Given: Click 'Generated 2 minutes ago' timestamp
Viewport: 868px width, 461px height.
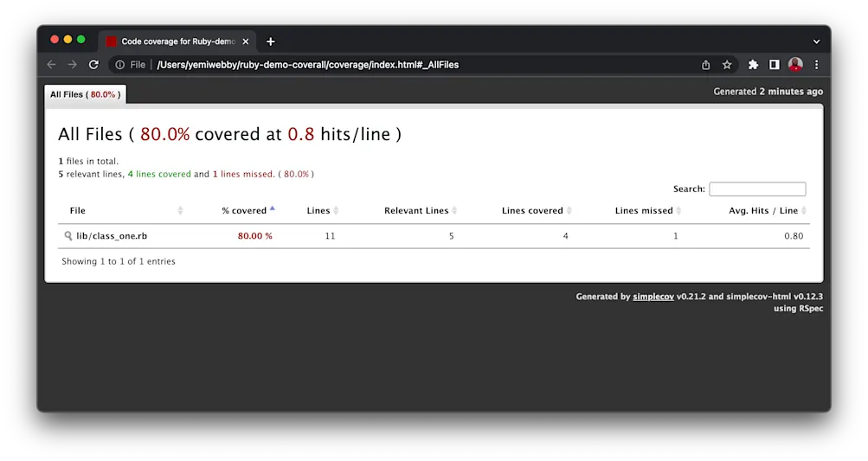Looking at the screenshot, I should click(768, 92).
